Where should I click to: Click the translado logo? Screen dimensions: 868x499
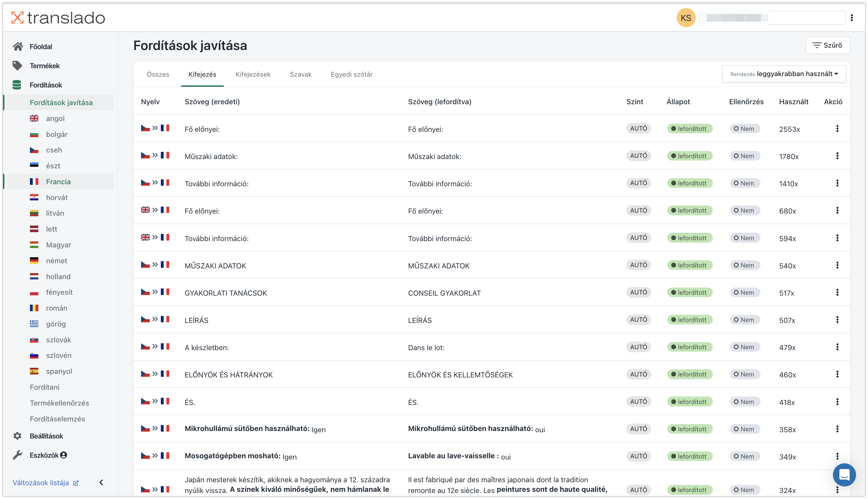58,18
